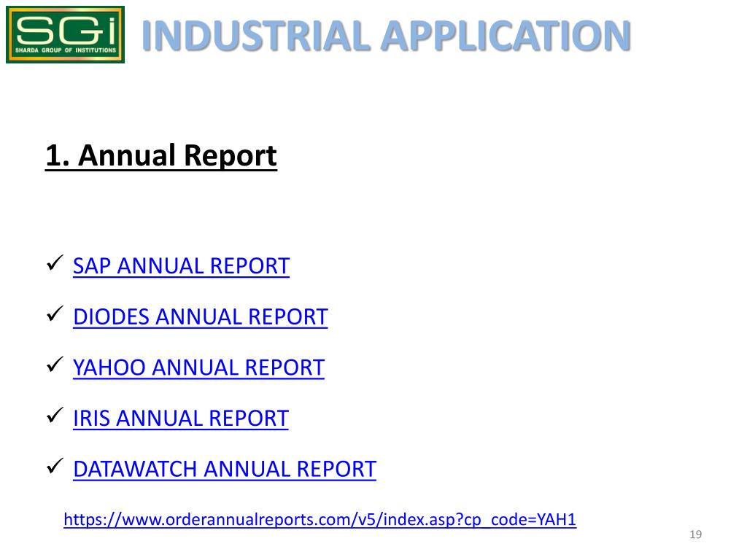This screenshot has height=560, width=747.
Task: Click the SGI Sharda Group logo
Action: pos(65,35)
